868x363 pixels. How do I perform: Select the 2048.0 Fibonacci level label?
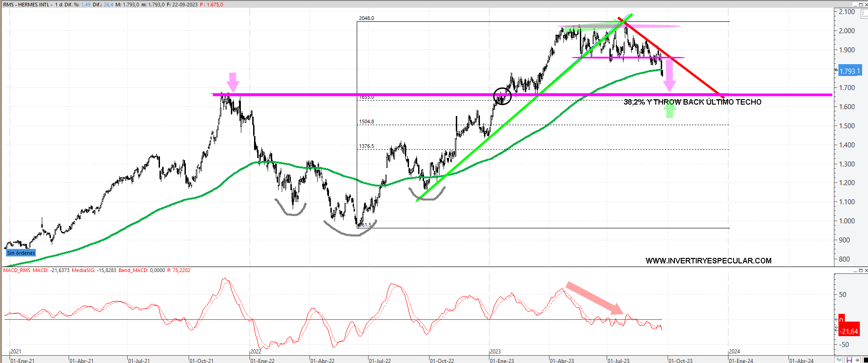(x=366, y=18)
